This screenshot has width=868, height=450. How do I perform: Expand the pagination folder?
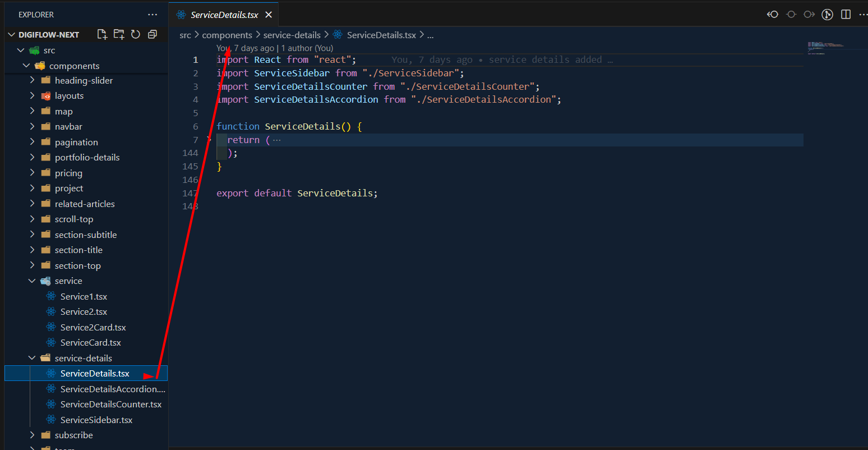pyautogui.click(x=32, y=142)
